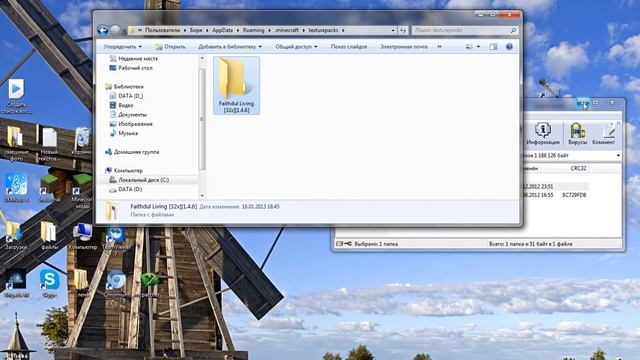Open the WinRAR archive path dropdown arrow

coord(618,156)
